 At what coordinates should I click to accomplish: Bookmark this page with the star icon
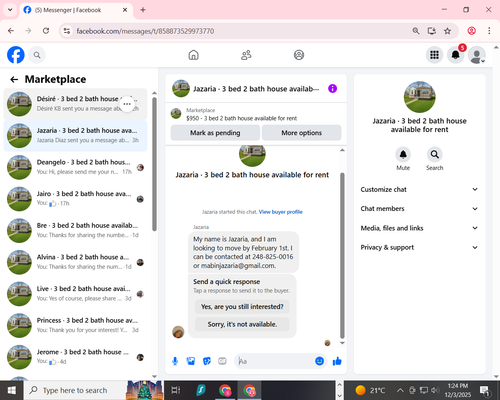(x=447, y=31)
